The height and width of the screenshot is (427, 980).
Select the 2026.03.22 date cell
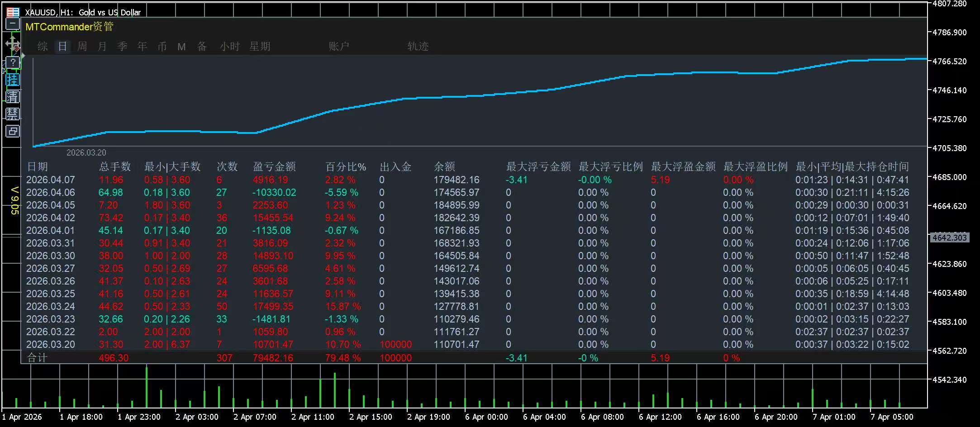pyautogui.click(x=51, y=332)
